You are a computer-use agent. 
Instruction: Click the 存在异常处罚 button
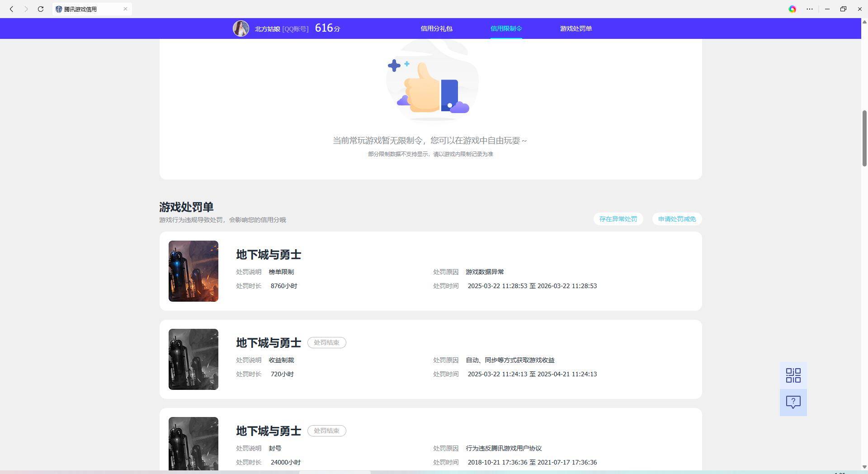click(x=618, y=219)
